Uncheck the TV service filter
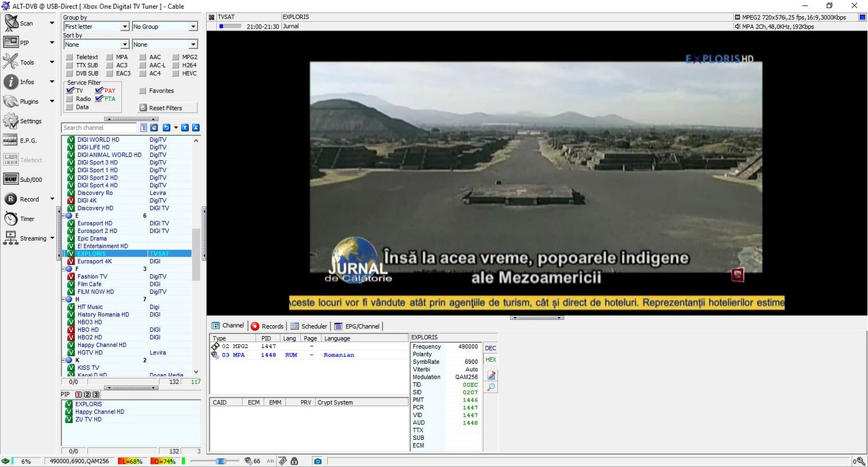The image size is (868, 467). pos(70,91)
